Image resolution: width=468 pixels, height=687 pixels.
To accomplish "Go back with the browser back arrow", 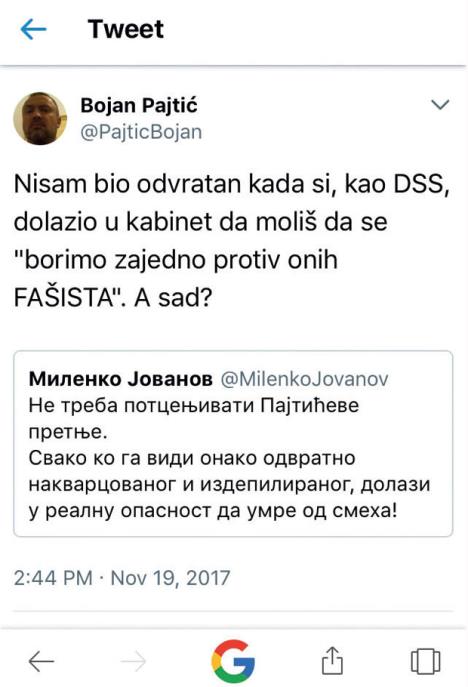I will pyautogui.click(x=41, y=661).
